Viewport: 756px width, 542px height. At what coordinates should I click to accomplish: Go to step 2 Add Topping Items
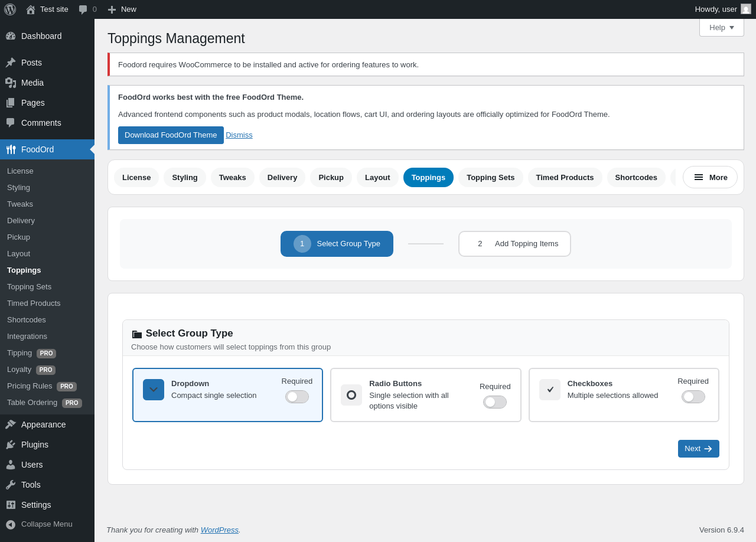514,244
